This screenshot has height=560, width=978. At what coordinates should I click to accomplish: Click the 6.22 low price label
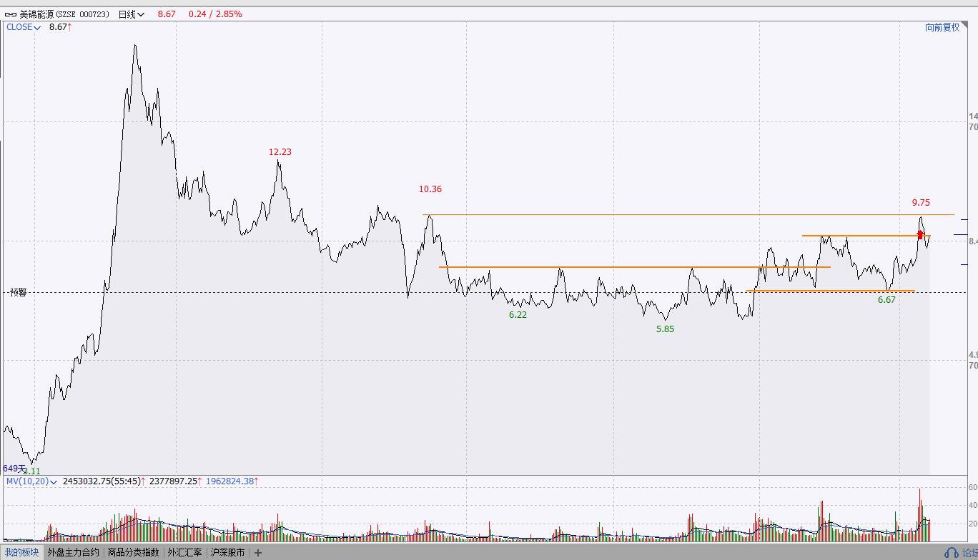pos(518,315)
